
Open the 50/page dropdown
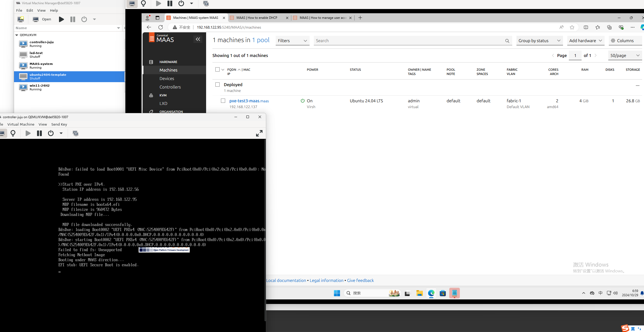pos(624,55)
